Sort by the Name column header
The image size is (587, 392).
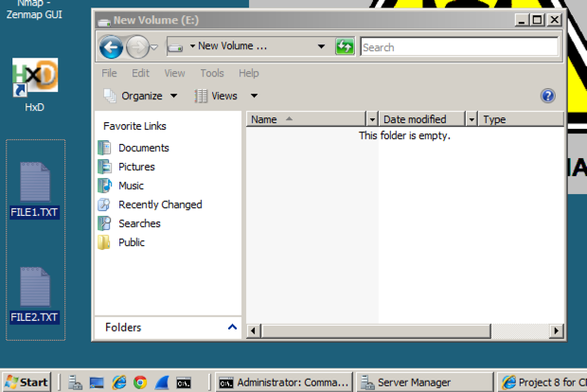[306, 119]
